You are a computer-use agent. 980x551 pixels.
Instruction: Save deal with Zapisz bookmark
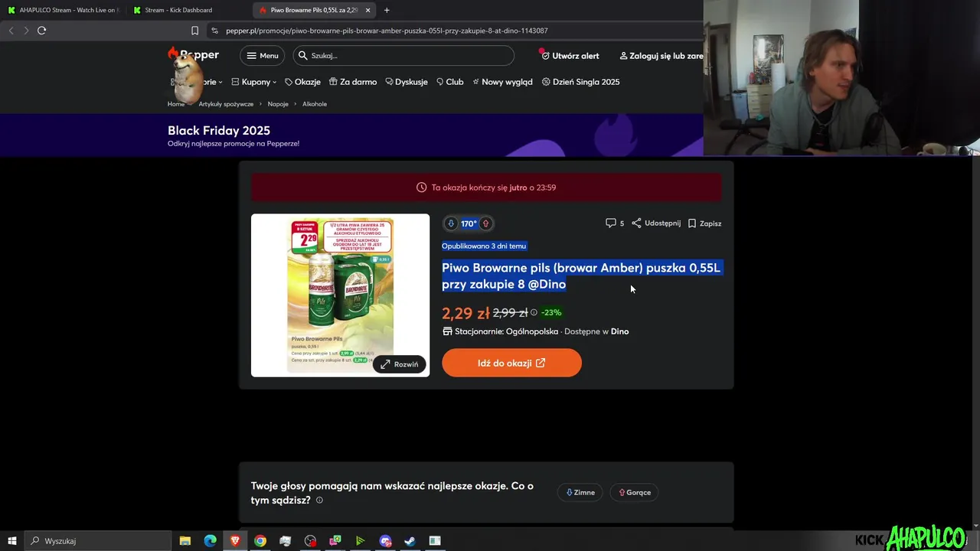pyautogui.click(x=704, y=223)
